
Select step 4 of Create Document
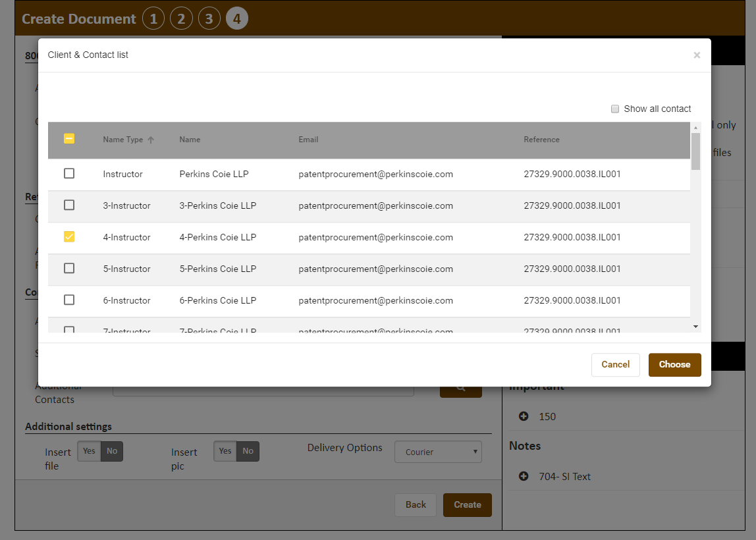[x=236, y=19]
